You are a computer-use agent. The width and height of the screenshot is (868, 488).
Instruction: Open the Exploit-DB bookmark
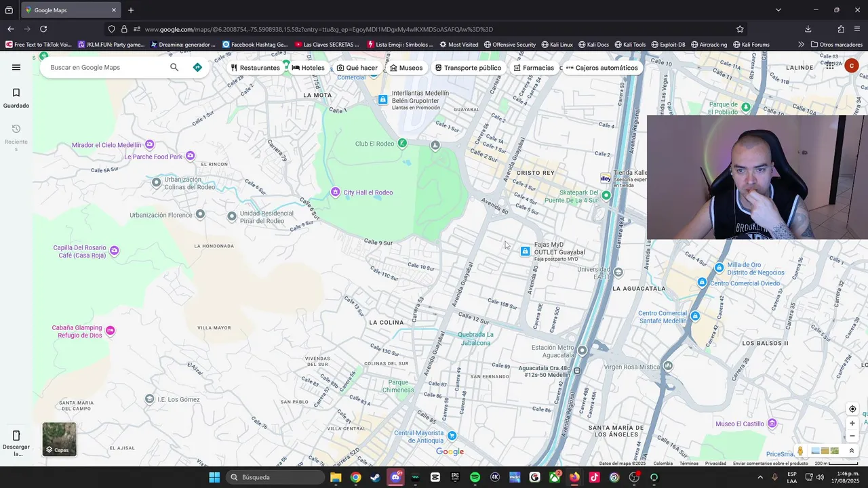point(667,45)
